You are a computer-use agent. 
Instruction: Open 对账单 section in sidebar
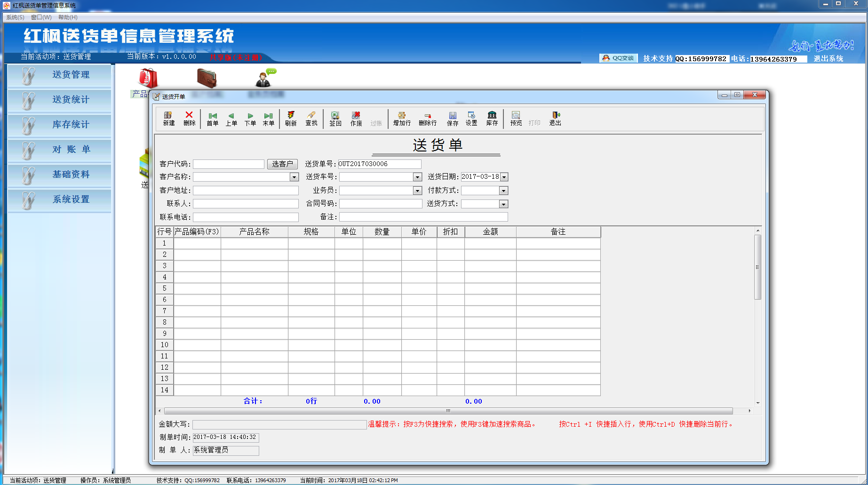tap(59, 150)
